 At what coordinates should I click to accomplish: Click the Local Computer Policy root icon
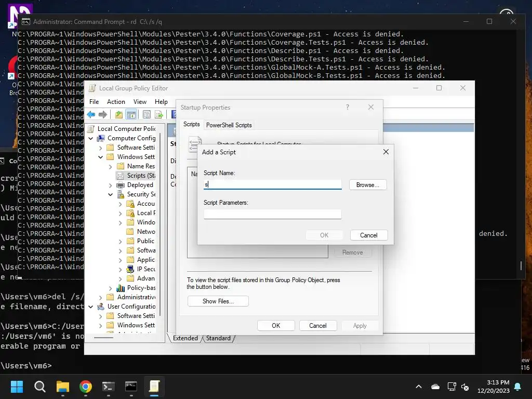pyautogui.click(x=91, y=129)
